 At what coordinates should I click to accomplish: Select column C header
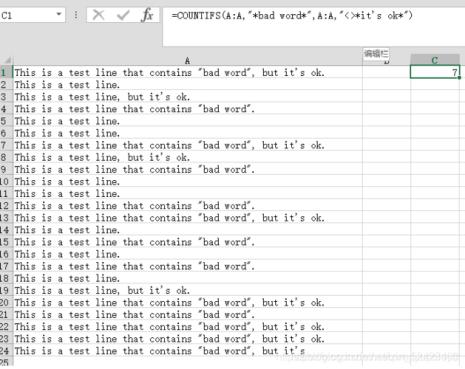[435, 60]
